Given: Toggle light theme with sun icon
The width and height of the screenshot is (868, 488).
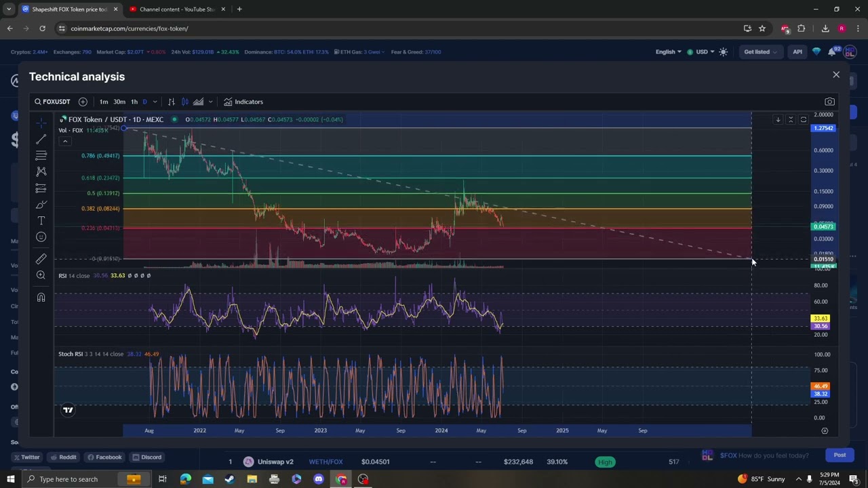Looking at the screenshot, I should [724, 52].
